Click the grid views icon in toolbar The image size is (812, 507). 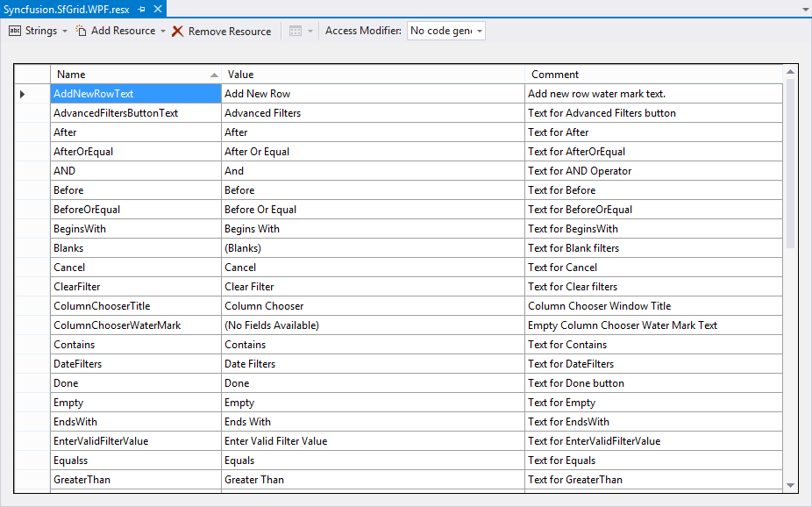click(296, 31)
